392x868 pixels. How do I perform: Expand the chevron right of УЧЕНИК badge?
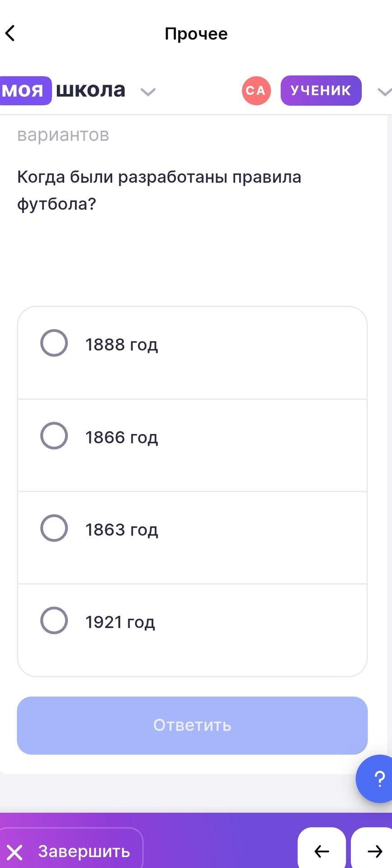pyautogui.click(x=384, y=92)
